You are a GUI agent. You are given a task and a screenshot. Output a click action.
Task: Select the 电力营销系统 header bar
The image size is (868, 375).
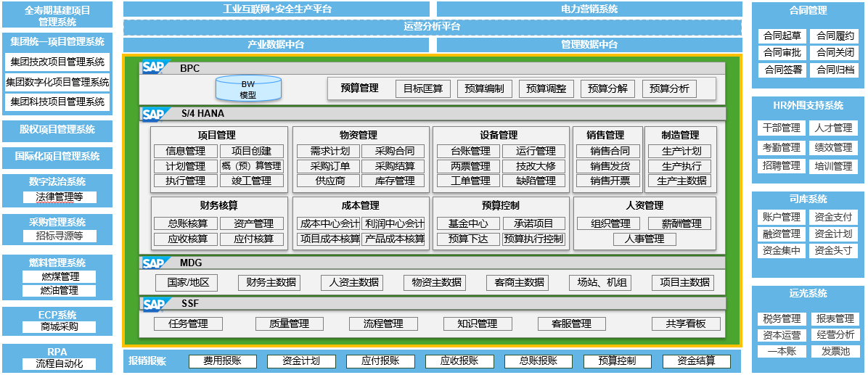coord(589,9)
